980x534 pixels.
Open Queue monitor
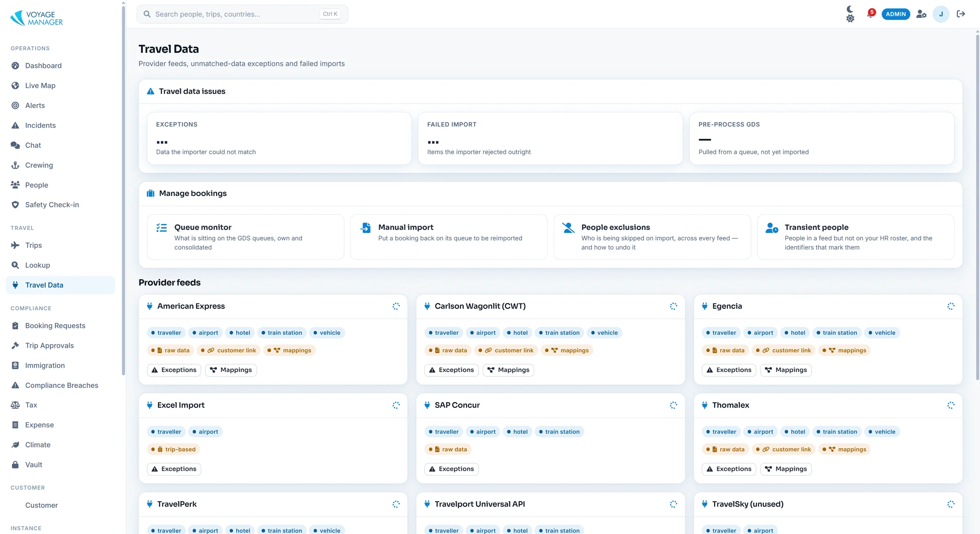pos(245,237)
